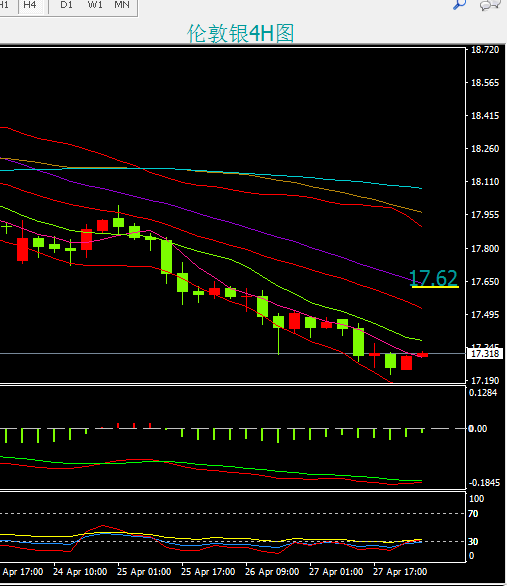Open the search magnifier icon

tap(459, 4)
